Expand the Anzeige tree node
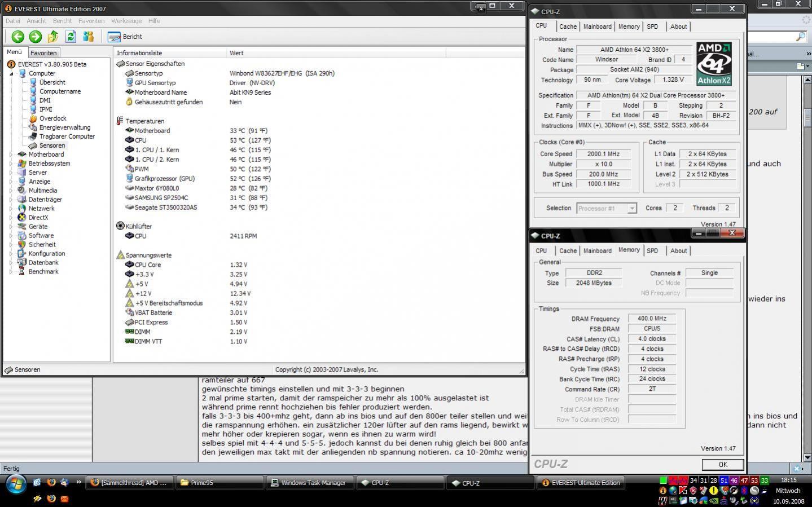Viewport: 812px width, 507px height. [11, 182]
